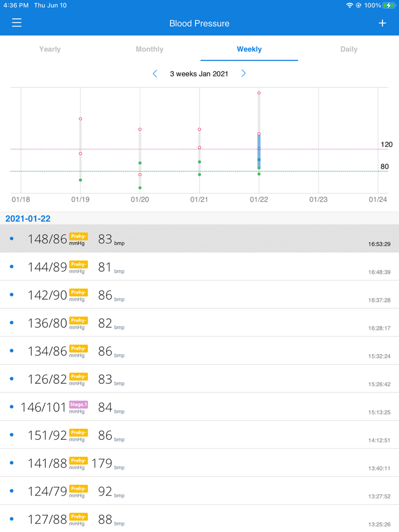
Task: Tap the 120 reference line label
Action: click(386, 145)
